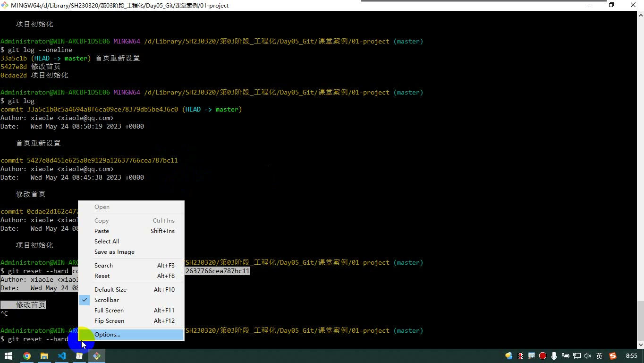Click the Git Bash taskbar icon

tap(97, 356)
